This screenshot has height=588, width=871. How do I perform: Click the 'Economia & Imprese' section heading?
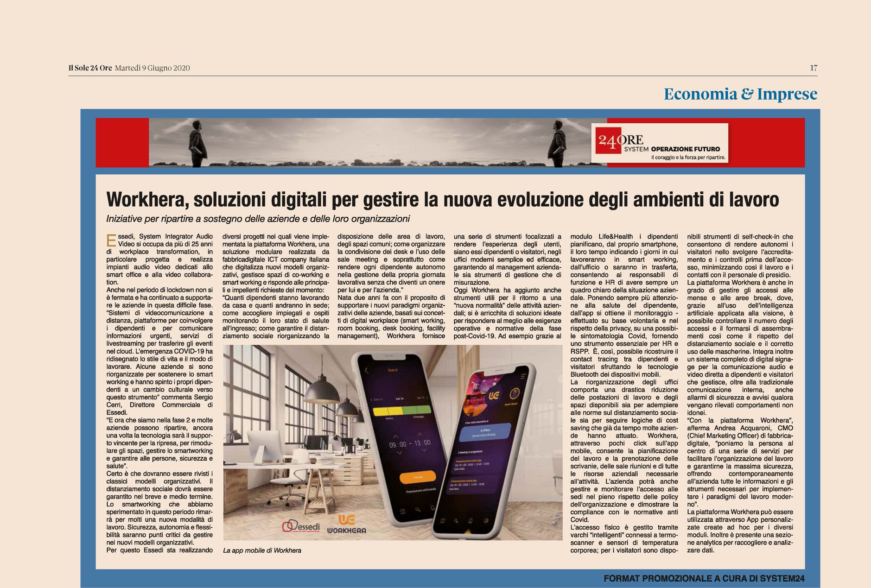(741, 94)
